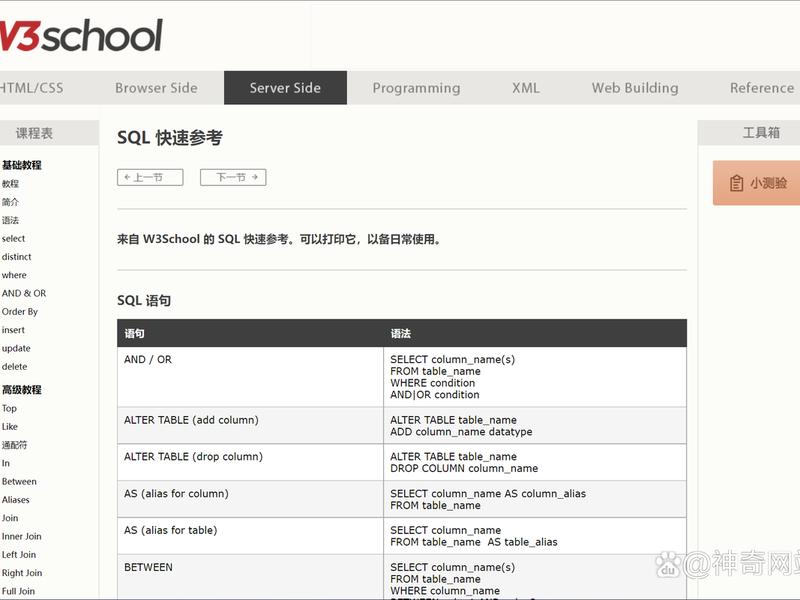Open the Web Building tab

coord(635,88)
